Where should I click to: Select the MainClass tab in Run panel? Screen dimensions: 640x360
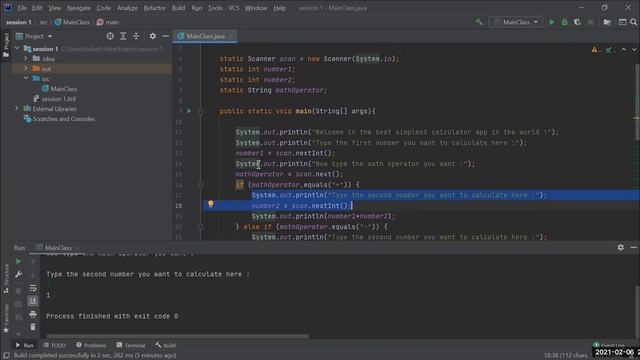pyautogui.click(x=58, y=248)
